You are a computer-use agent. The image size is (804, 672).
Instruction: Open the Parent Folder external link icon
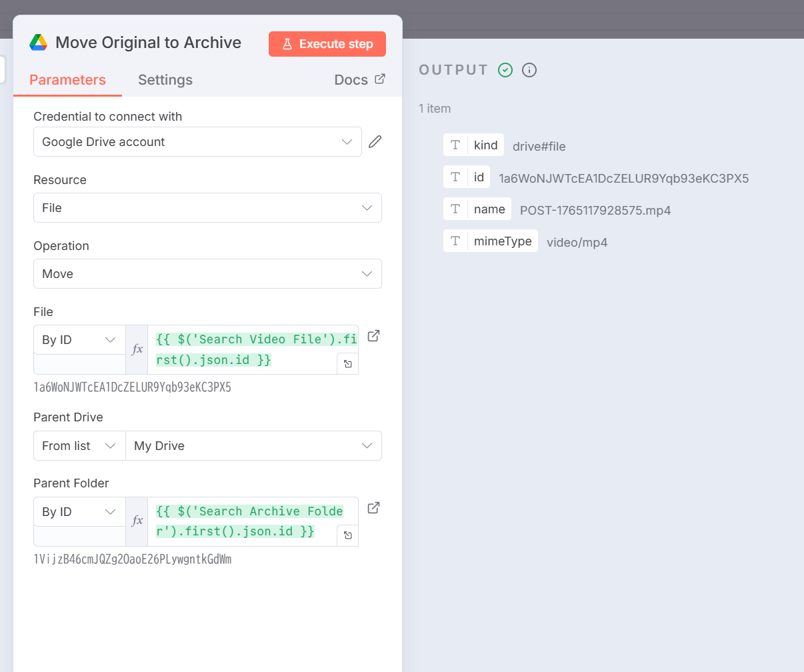click(x=374, y=508)
